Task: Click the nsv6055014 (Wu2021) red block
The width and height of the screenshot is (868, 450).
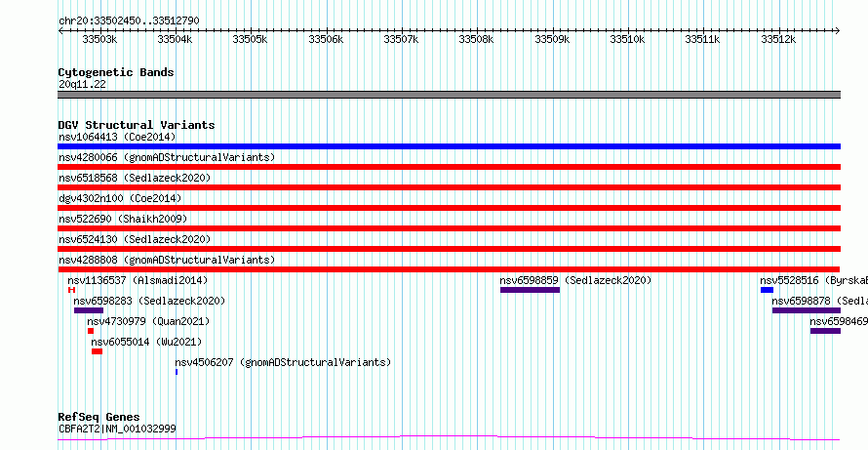Action: [97, 351]
